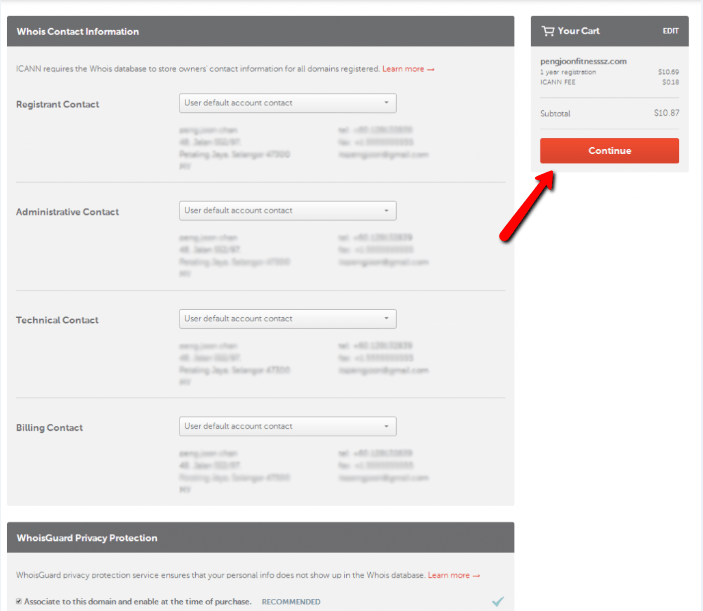The image size is (703, 611).
Task: Select the pengjoonfitnesssz.com domain in cart
Action: pyautogui.click(x=583, y=61)
